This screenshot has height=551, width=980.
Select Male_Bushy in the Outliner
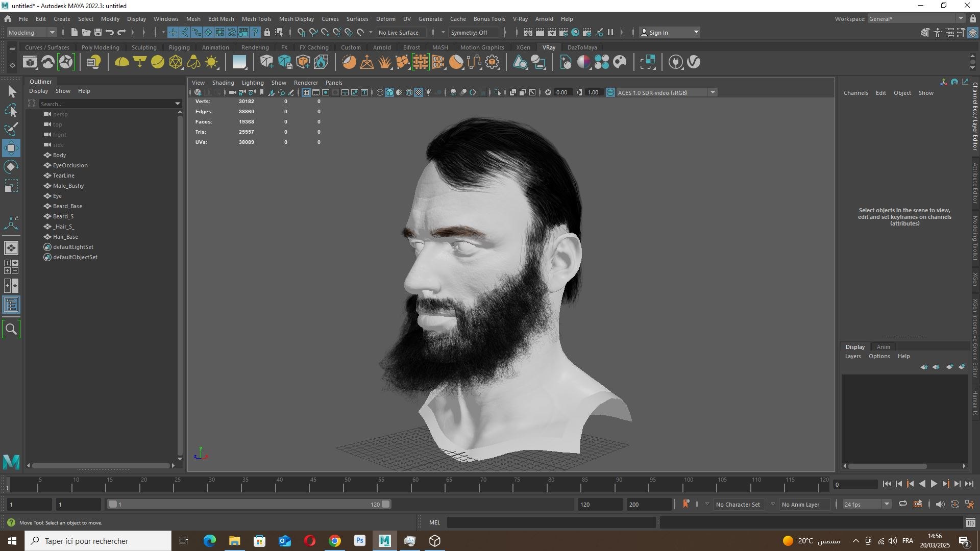[68, 186]
